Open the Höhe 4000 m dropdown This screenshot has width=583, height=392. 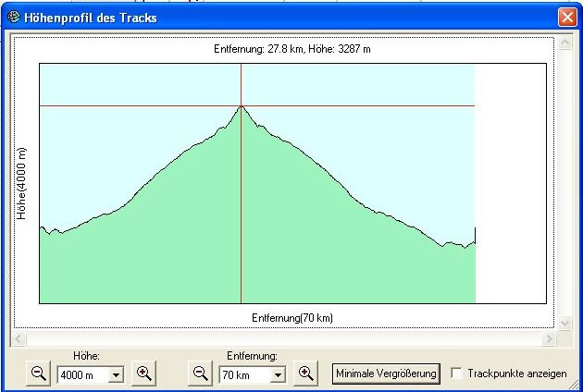tap(116, 375)
